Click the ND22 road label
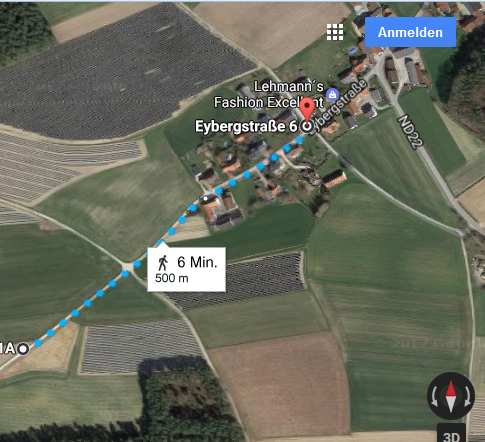Screen dimensions: 485x442 click(x=411, y=131)
